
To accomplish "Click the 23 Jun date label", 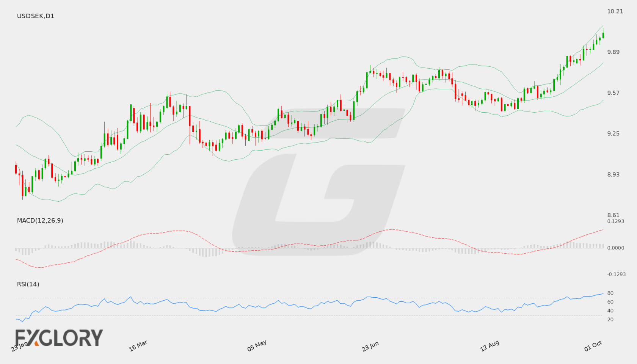I will 370,346.
